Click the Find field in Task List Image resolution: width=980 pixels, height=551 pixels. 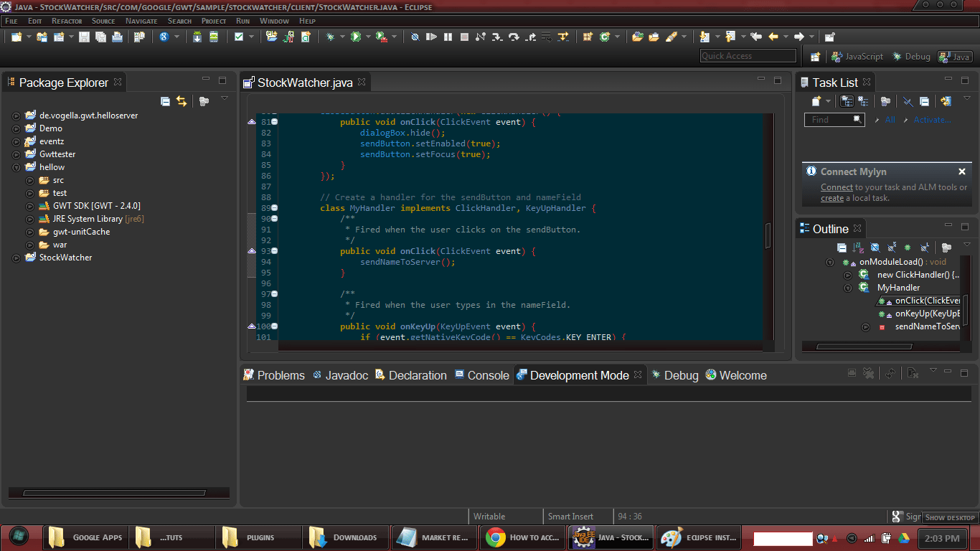coord(834,120)
